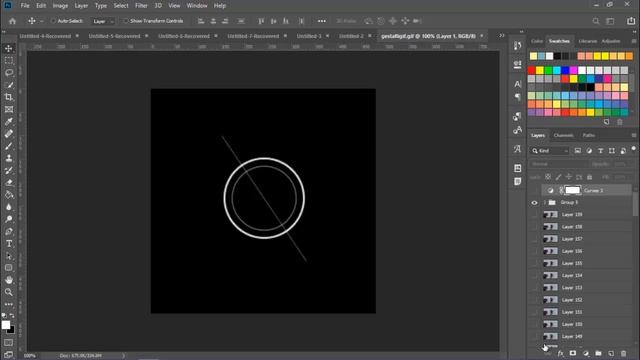Select the Eyedropper tool

click(9, 122)
